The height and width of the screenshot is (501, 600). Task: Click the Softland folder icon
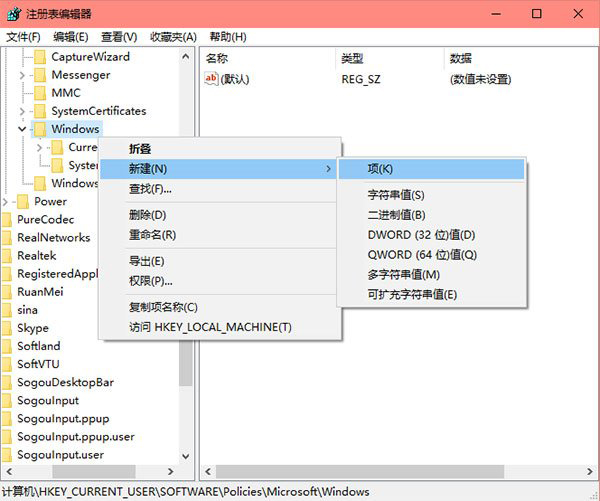(7, 346)
